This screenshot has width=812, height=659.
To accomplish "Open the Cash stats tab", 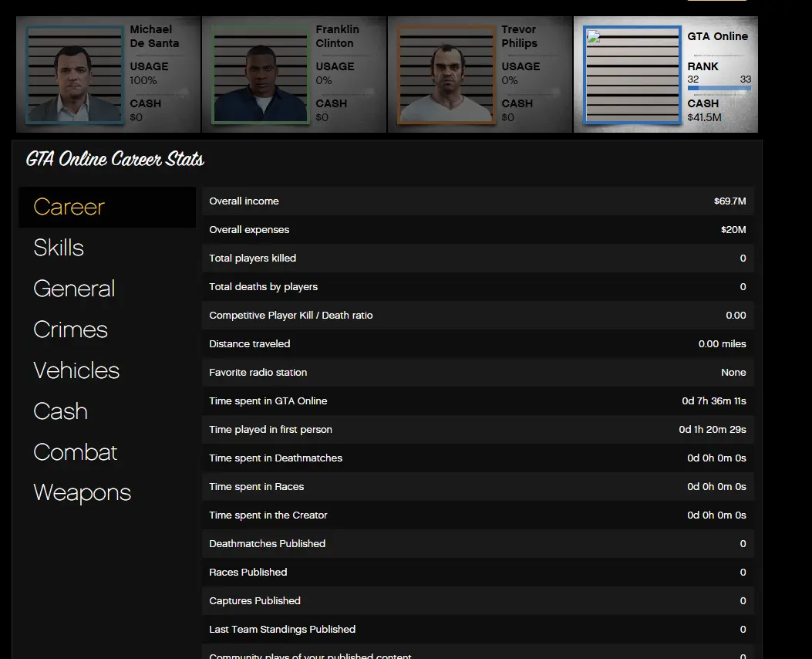I will point(60,411).
